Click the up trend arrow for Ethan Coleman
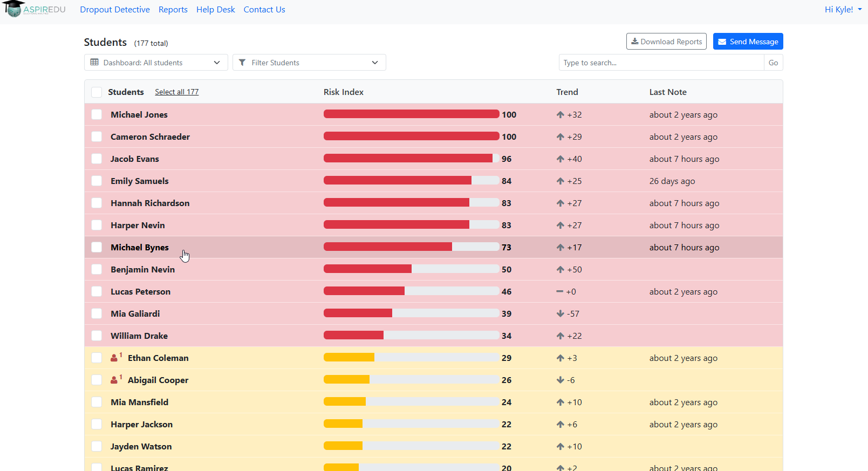The height and width of the screenshot is (471, 868). 561,358
